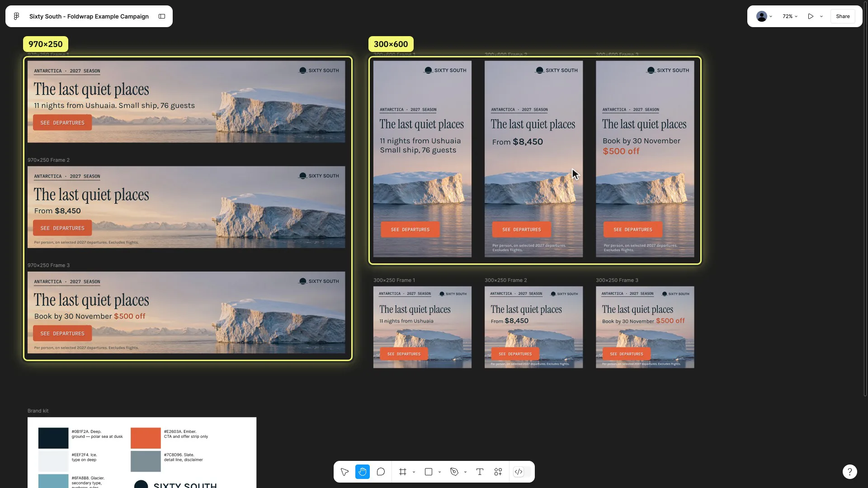Click the user avatar icon
The height and width of the screenshot is (488, 868).
(x=762, y=16)
